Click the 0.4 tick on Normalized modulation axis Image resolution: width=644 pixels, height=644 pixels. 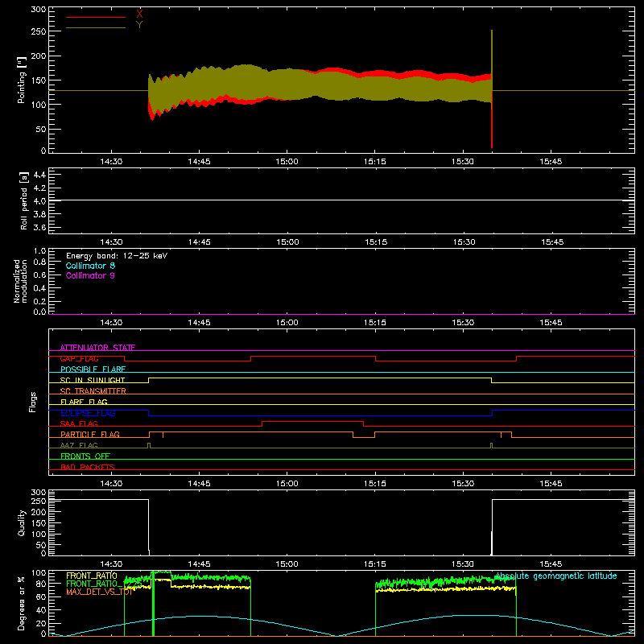39,288
